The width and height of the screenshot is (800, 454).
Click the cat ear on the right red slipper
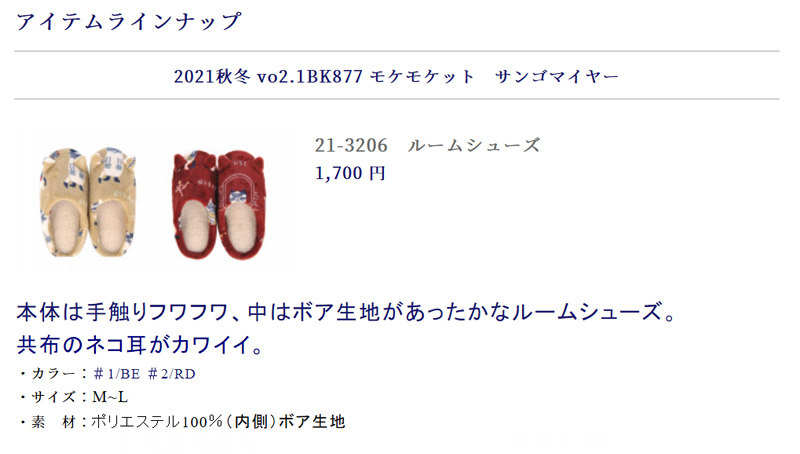pyautogui.click(x=258, y=163)
